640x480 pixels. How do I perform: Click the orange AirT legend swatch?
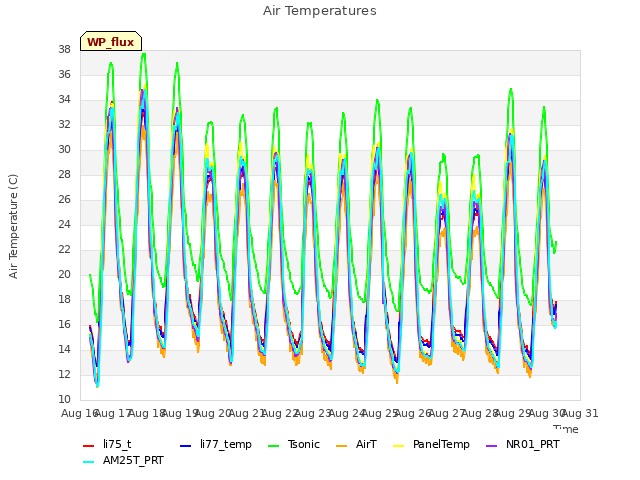tap(341, 446)
